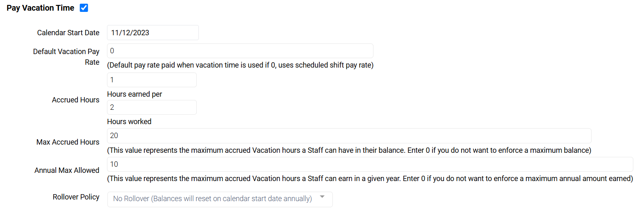
Task: Select the Hours worked input showing 2
Action: coord(152,107)
